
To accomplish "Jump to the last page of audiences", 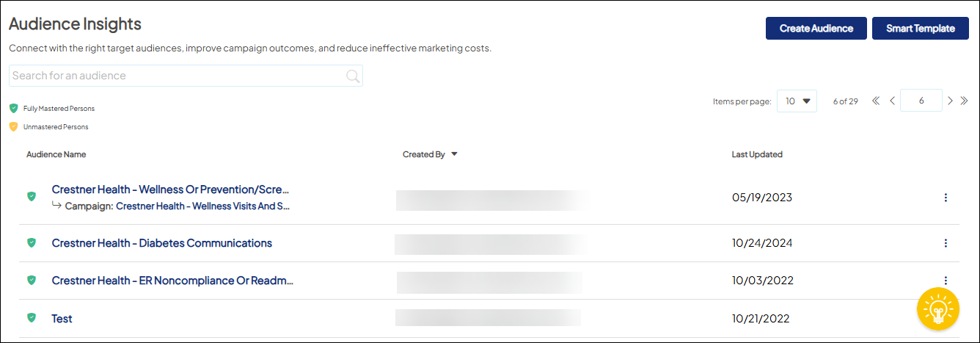I will tap(964, 101).
